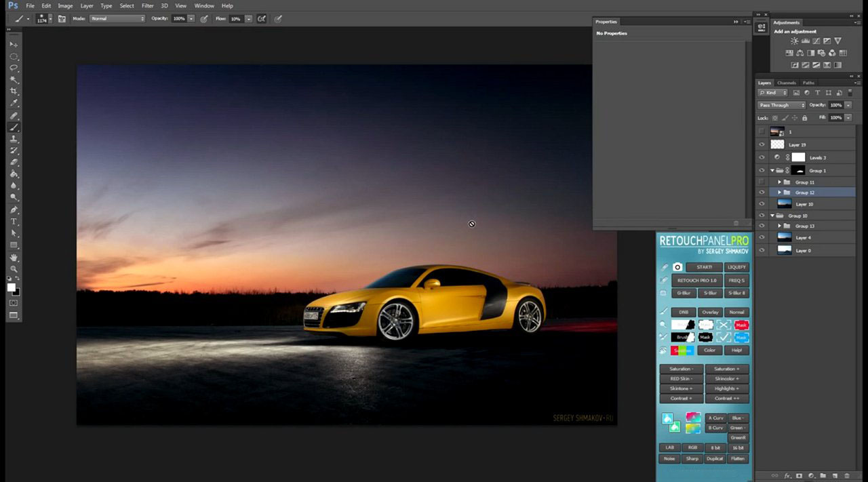868x482 pixels.
Task: Show the hidden Group 11 layer
Action: (762, 182)
